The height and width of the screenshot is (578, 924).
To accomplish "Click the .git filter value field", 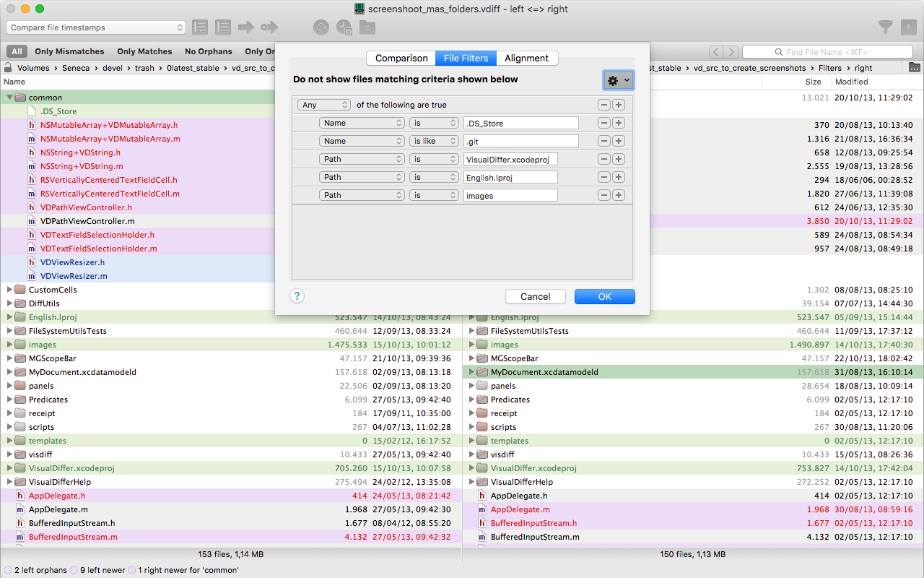I will coord(520,141).
